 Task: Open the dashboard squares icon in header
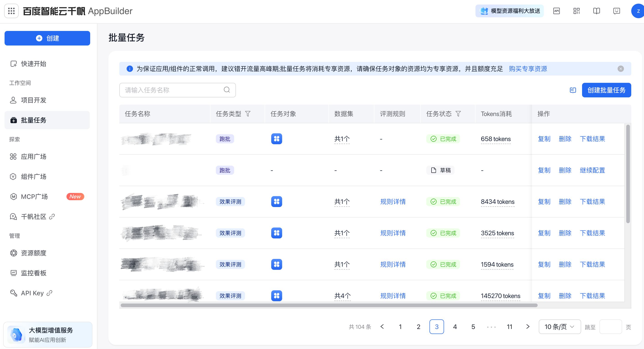click(577, 11)
